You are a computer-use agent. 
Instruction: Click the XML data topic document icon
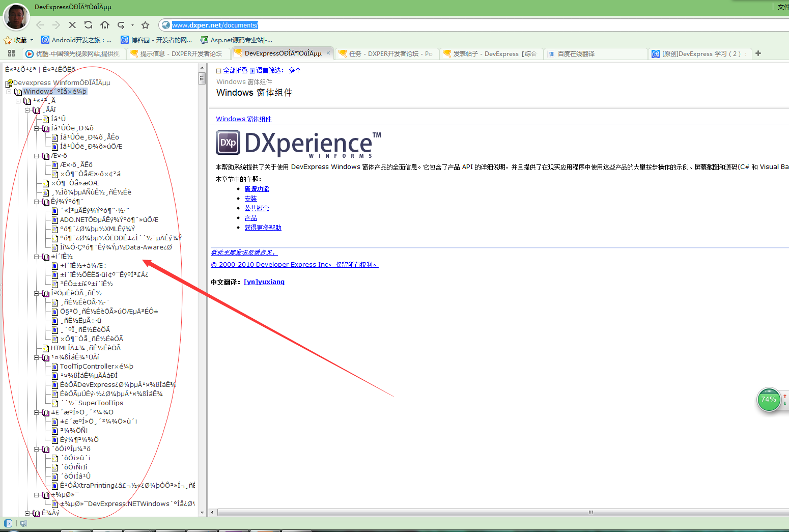point(55,229)
